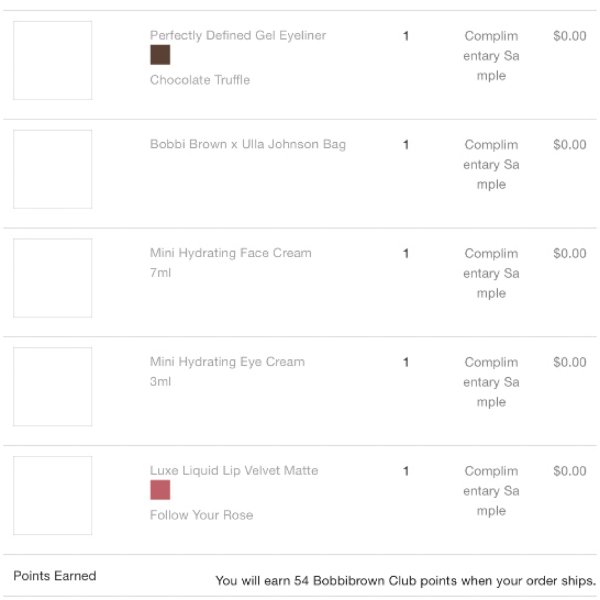The image size is (600, 600).
Task: Click the Follow Your Rose shade name
Action: point(201,515)
